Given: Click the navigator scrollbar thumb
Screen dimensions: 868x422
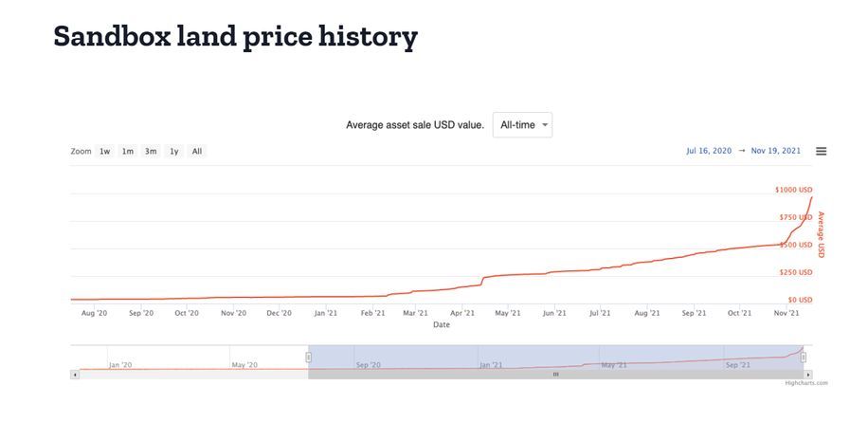Looking at the screenshot, I should (556, 375).
